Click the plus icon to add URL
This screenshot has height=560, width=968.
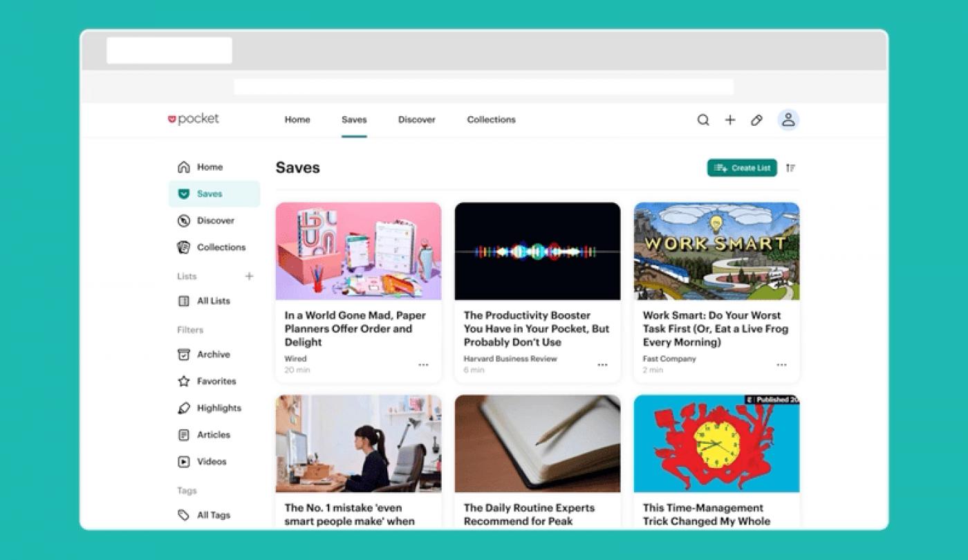click(730, 120)
